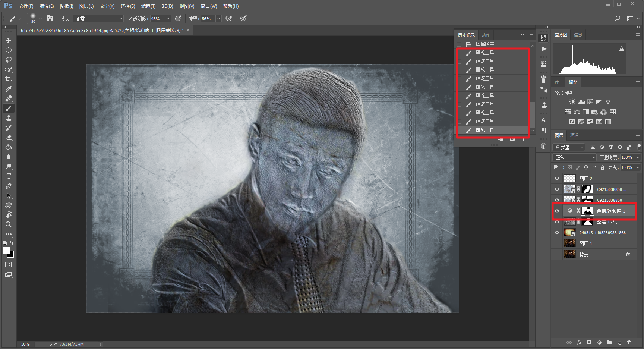The height and width of the screenshot is (349, 644).
Task: Click the background color swatch
Action: pyautogui.click(x=12, y=255)
